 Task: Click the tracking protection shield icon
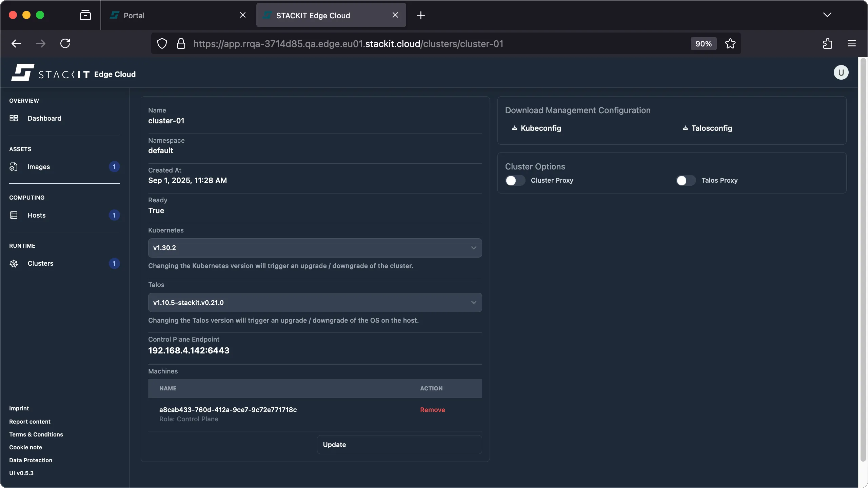tap(161, 43)
